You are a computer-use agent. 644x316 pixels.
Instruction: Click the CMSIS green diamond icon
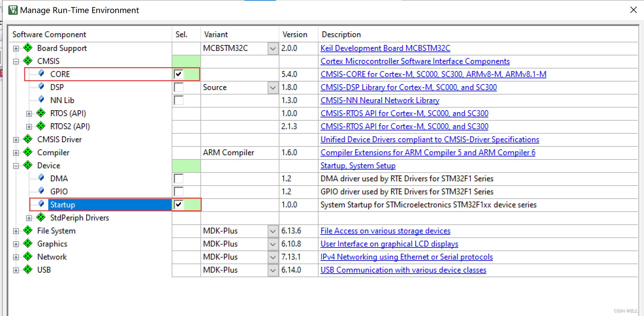pyautogui.click(x=28, y=61)
